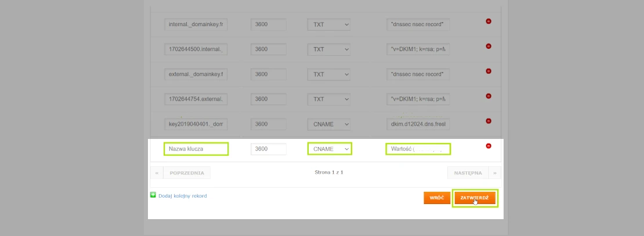
Task: Open type dropdown for key2019040401 record
Action: [x=329, y=124]
